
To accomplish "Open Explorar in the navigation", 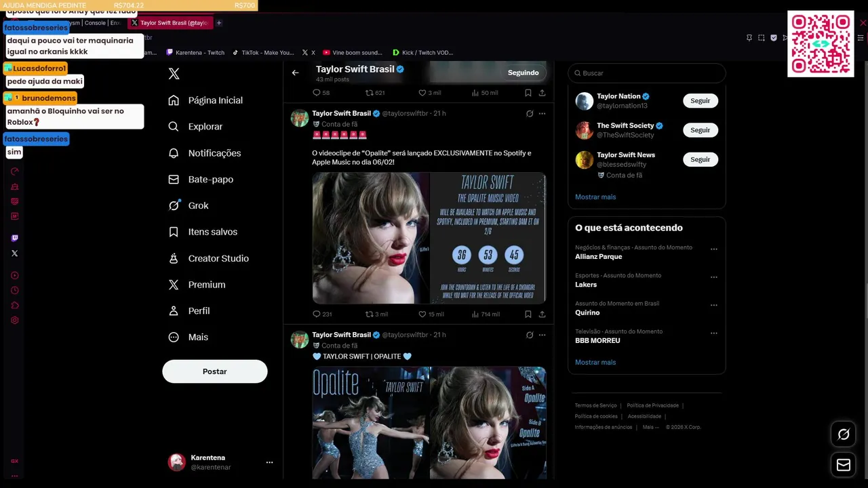I will [x=196, y=127].
